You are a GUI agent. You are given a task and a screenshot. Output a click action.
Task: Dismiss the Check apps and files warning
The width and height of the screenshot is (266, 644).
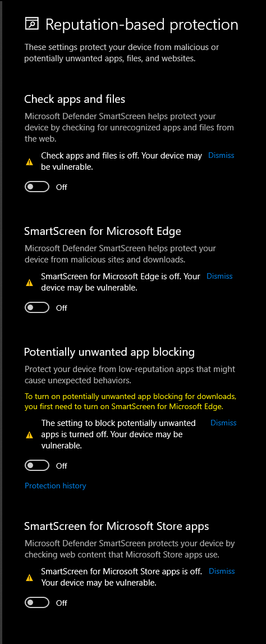[x=221, y=155]
